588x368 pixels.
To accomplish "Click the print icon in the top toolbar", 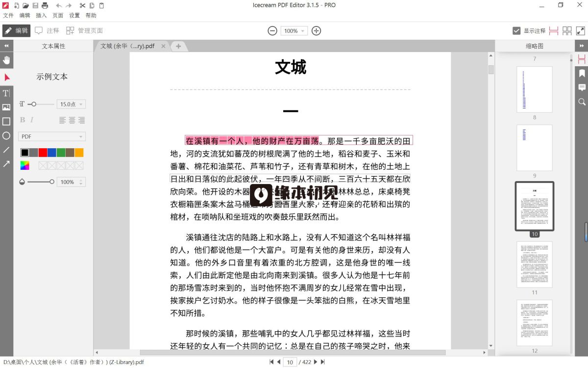I will [x=45, y=5].
